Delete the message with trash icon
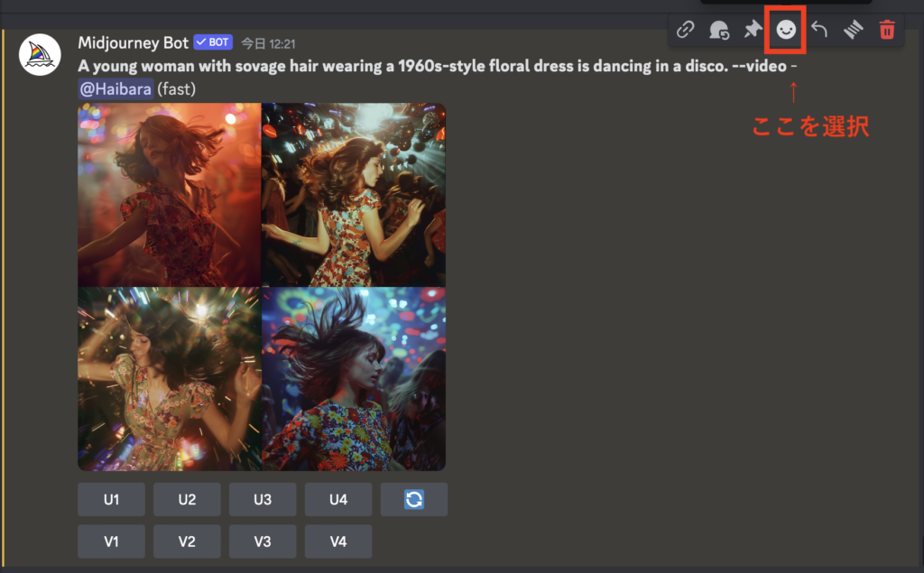This screenshot has height=573, width=924. click(887, 30)
